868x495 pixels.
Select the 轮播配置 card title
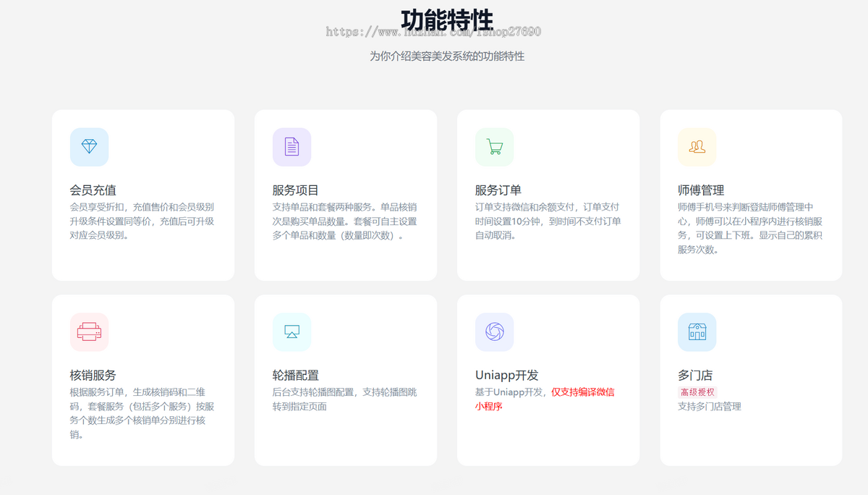point(296,375)
